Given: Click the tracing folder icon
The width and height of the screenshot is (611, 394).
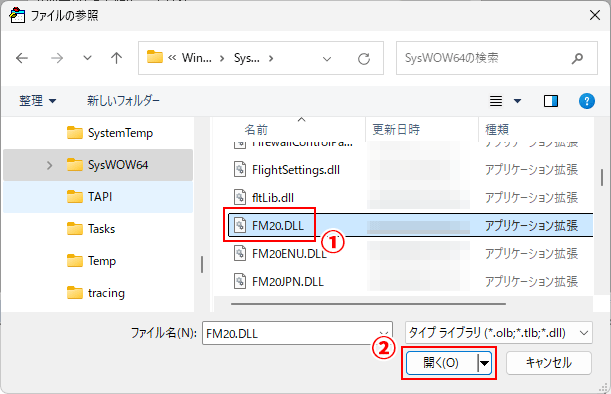Looking at the screenshot, I should [x=74, y=293].
